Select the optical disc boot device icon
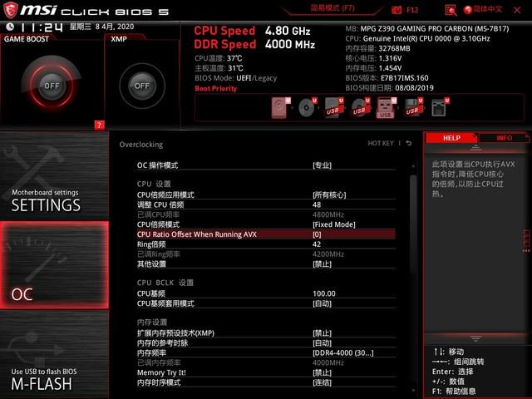Image resolution: width=532 pixels, height=399 pixels. pyautogui.click(x=308, y=107)
